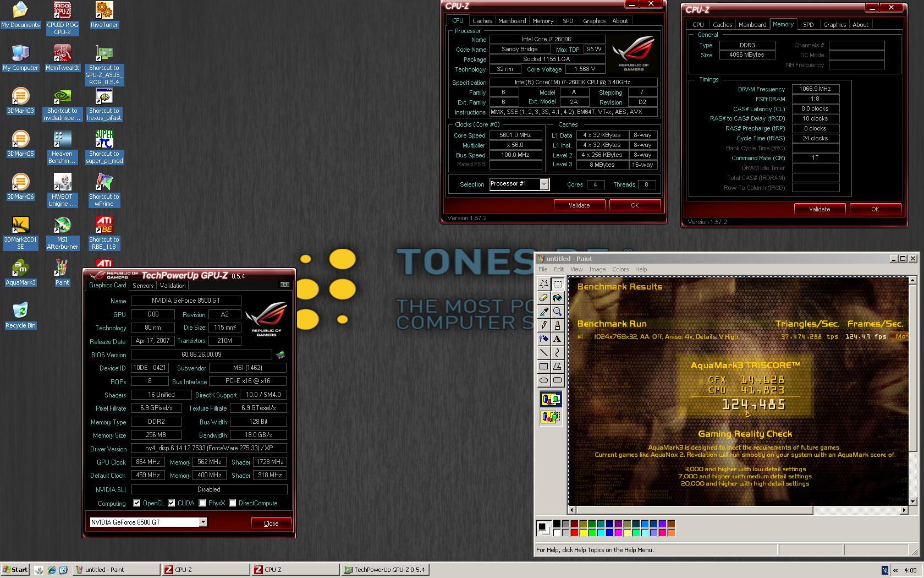Switch to Mainboard tab in left CPU-Z window
Screen dimensions: 924x578
(512, 21)
